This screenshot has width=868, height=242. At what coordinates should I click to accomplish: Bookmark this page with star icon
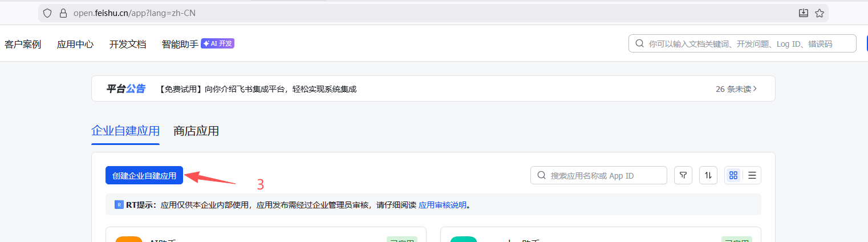820,13
